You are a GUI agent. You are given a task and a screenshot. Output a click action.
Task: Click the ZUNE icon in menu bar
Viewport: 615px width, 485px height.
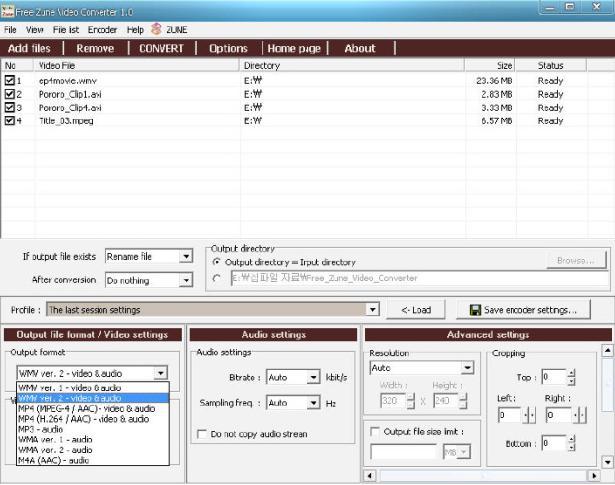click(156, 29)
